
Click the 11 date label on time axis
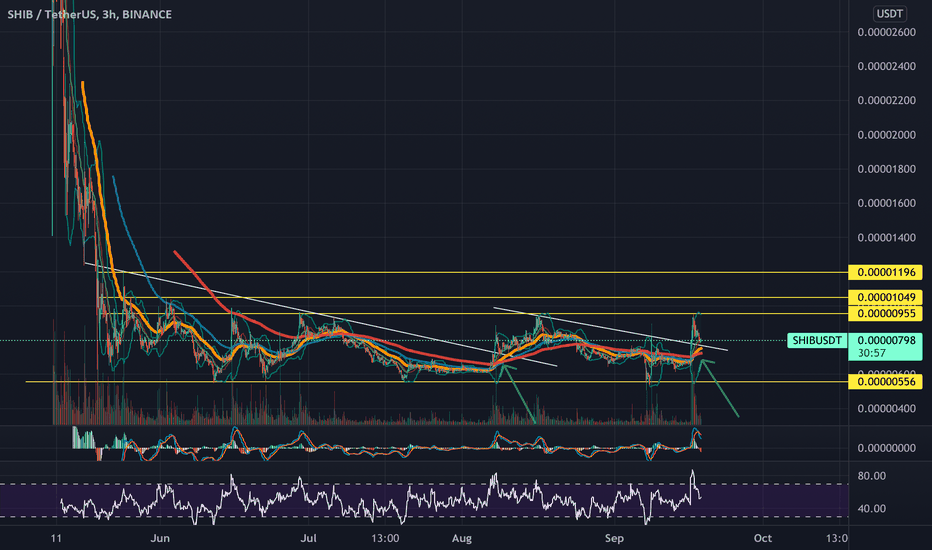click(56, 538)
